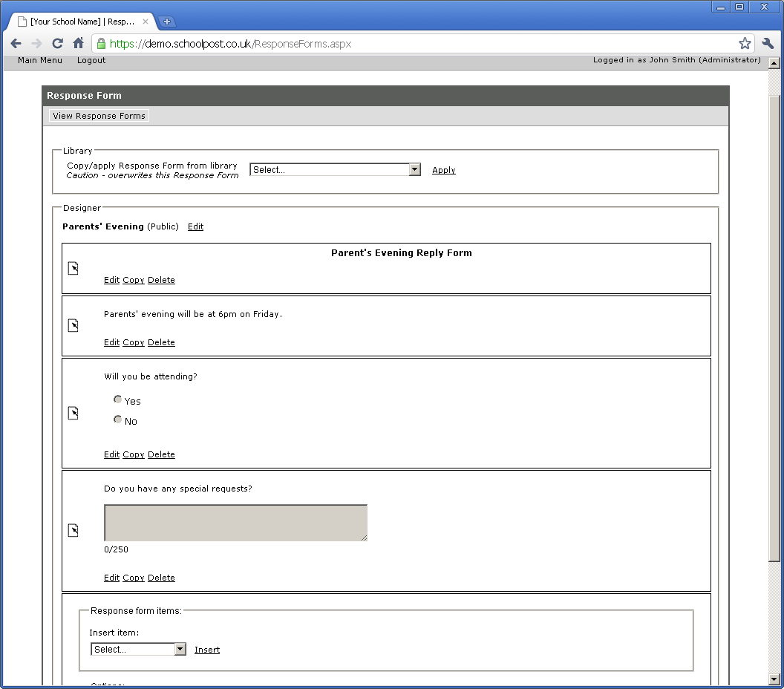Edit the Parents' Evening form settings
This screenshot has height=689, width=784.
tap(195, 226)
